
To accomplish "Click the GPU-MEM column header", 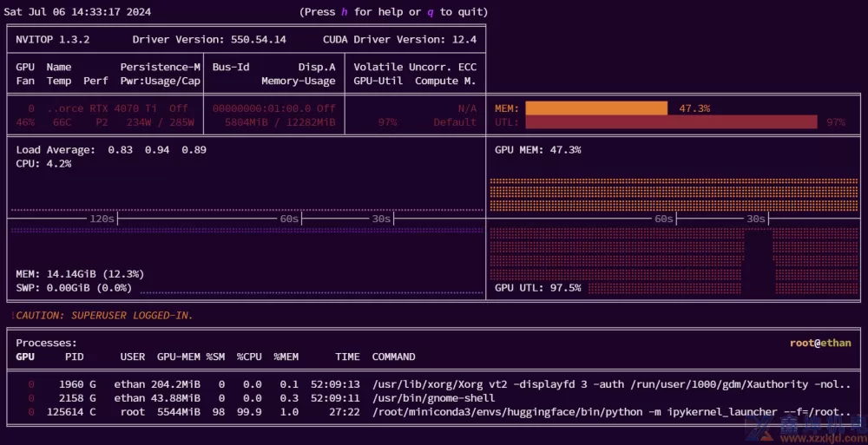I will tap(178, 357).
